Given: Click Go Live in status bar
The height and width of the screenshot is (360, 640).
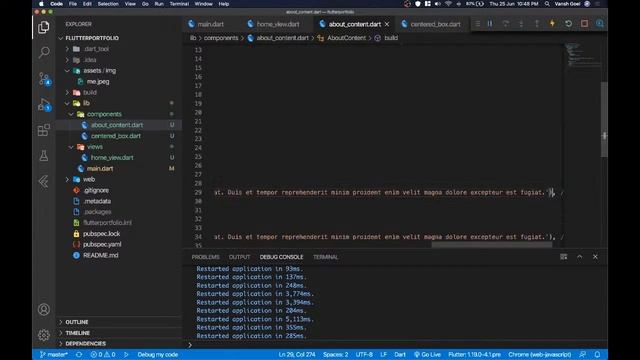Looking at the screenshot, I should coord(427,355).
